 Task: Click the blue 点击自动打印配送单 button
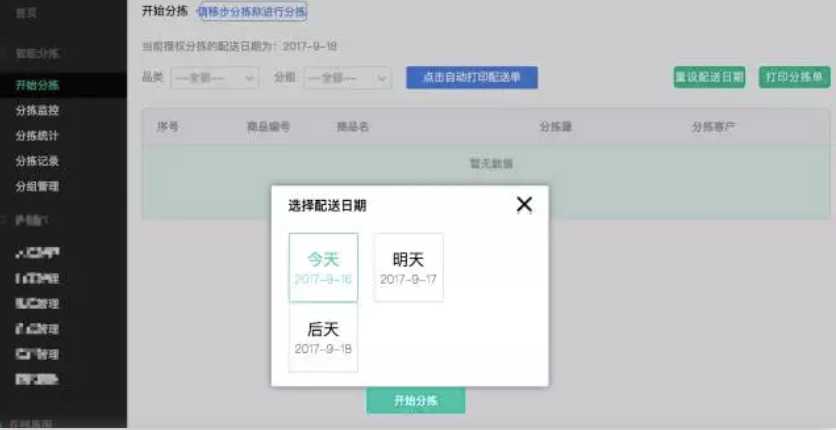[x=471, y=78]
